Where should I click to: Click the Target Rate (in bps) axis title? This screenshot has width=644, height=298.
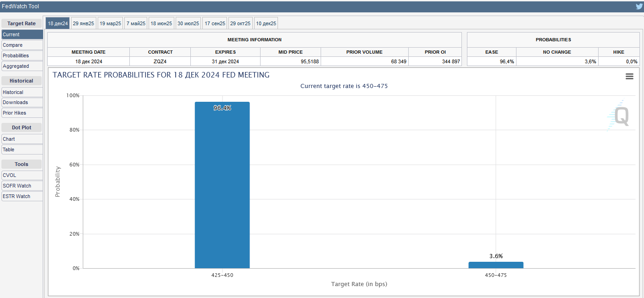(359, 284)
